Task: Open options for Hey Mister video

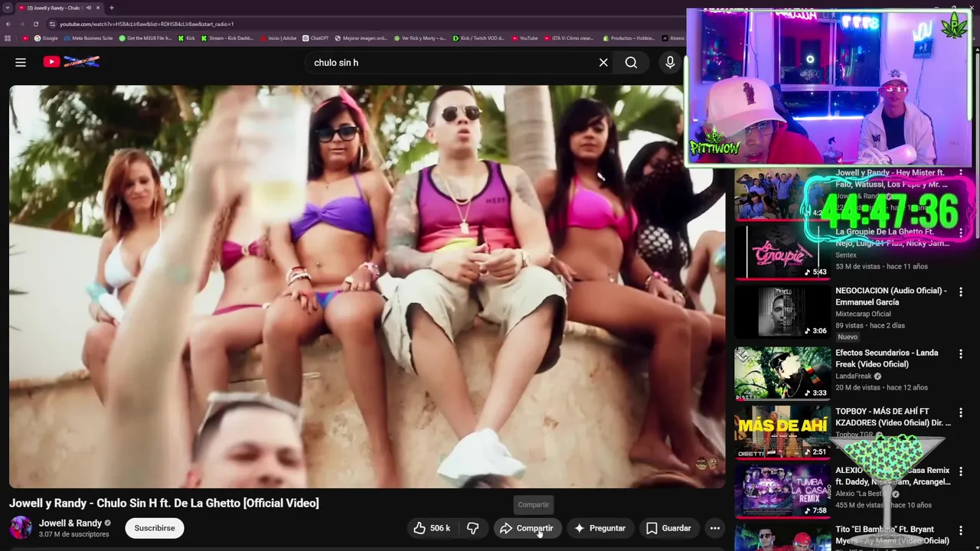Action: (x=961, y=174)
